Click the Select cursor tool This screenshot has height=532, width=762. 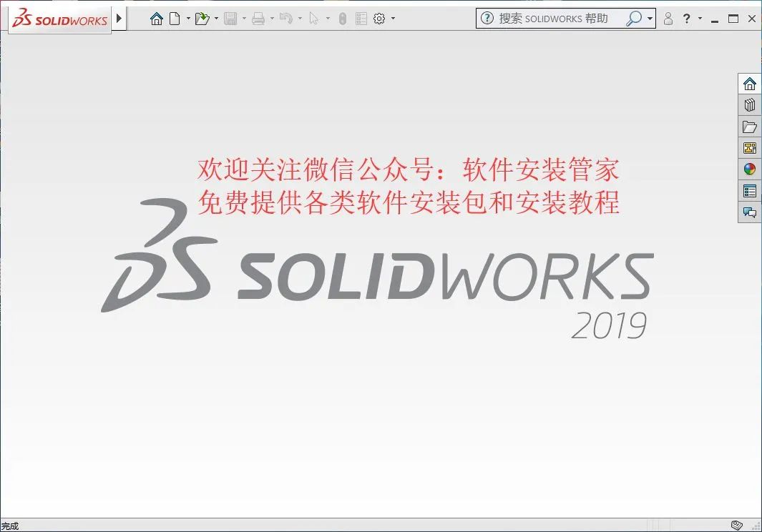pos(314,19)
